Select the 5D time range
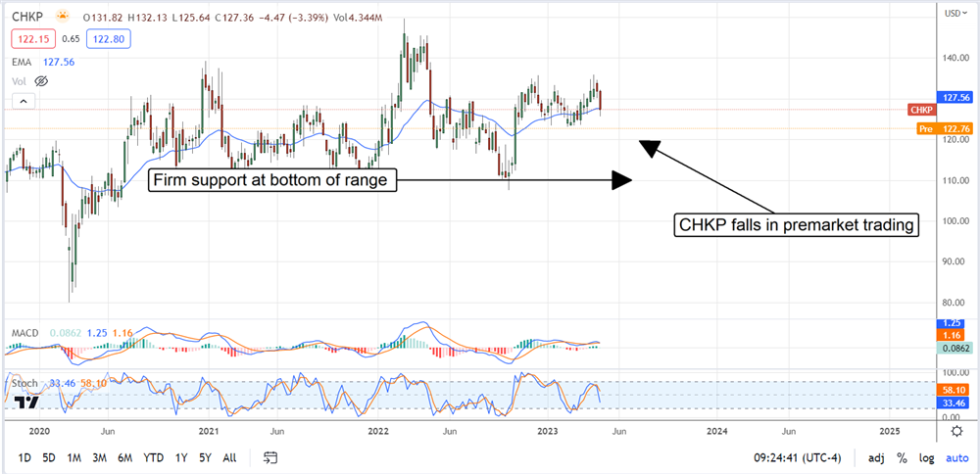 (x=48, y=457)
